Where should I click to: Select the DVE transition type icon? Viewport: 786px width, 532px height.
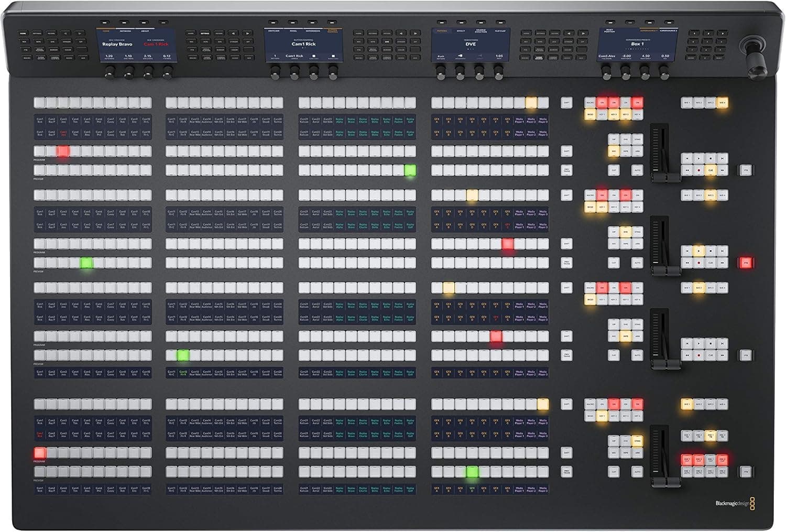click(x=625, y=139)
